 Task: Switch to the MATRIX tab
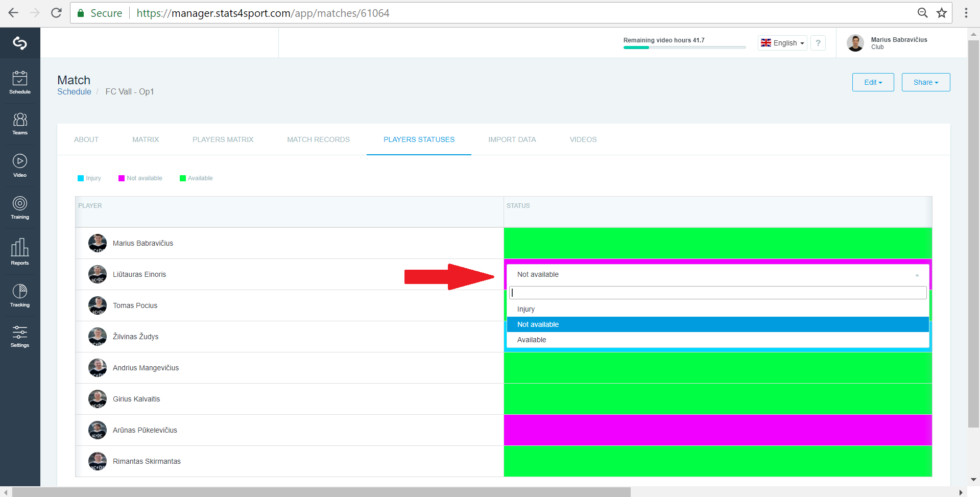(x=146, y=139)
